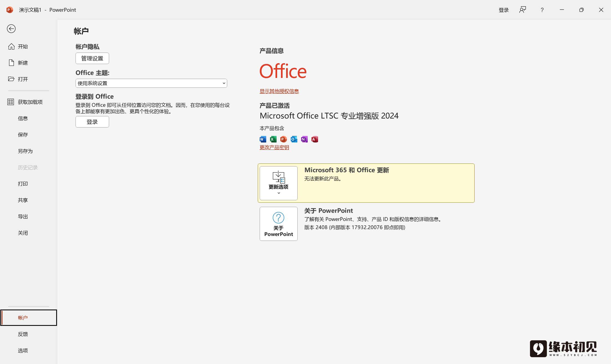This screenshot has height=364, width=611.
Task: Open the coming-soon feedback person icon
Action: click(522, 10)
